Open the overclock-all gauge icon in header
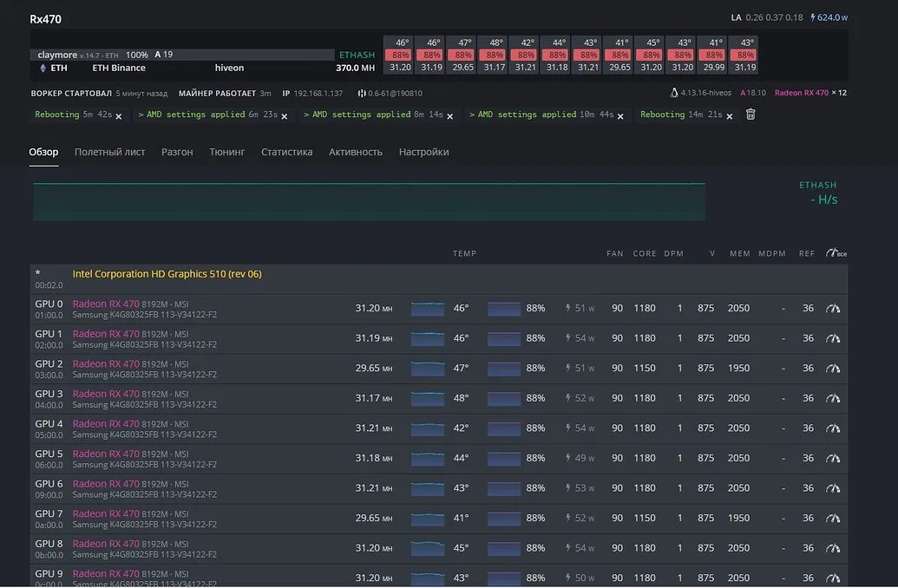The width and height of the screenshot is (898, 588). (836, 252)
